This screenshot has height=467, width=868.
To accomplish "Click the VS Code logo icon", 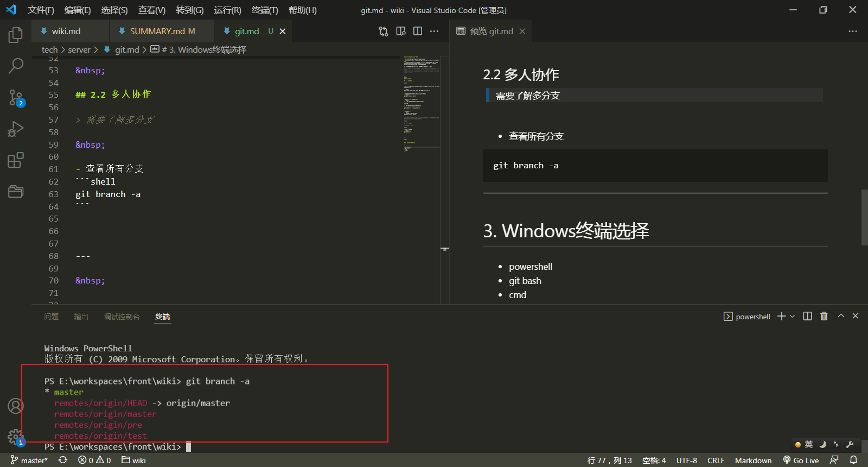I will [x=11, y=10].
